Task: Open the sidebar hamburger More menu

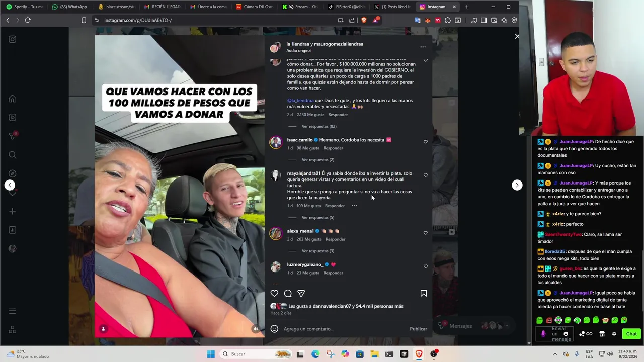Action: tap(12, 311)
